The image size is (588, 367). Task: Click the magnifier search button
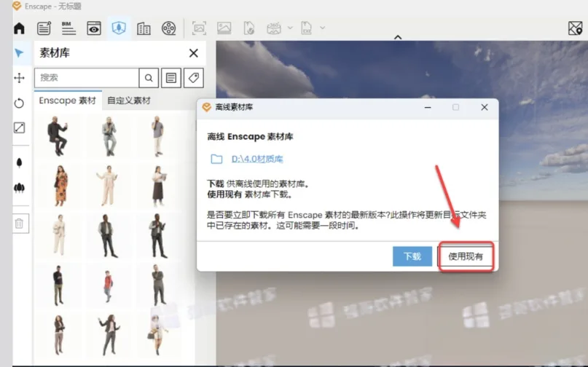pyautogui.click(x=149, y=78)
